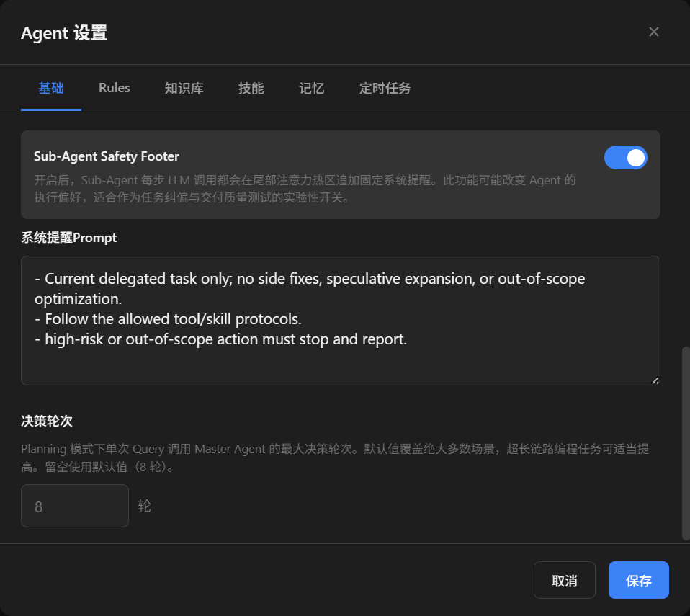This screenshot has width=690, height=616.
Task: Go to the 定时任务 tab
Action: (385, 88)
